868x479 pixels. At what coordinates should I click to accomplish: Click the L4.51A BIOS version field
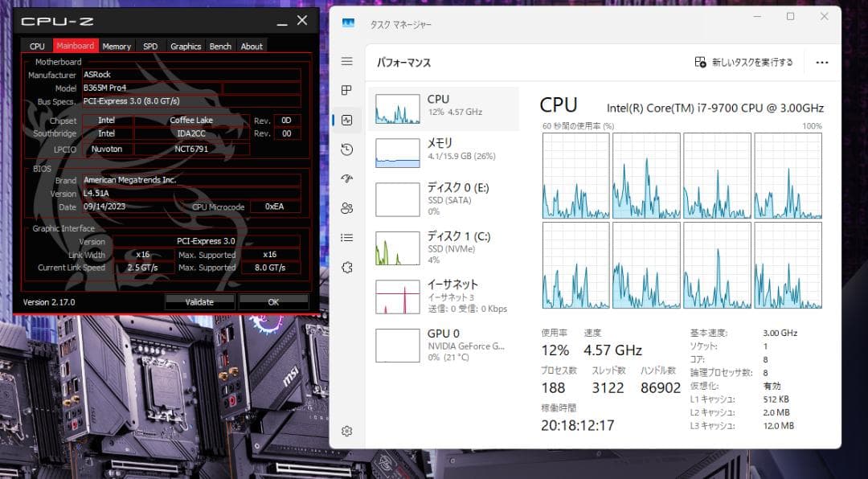tap(191, 193)
